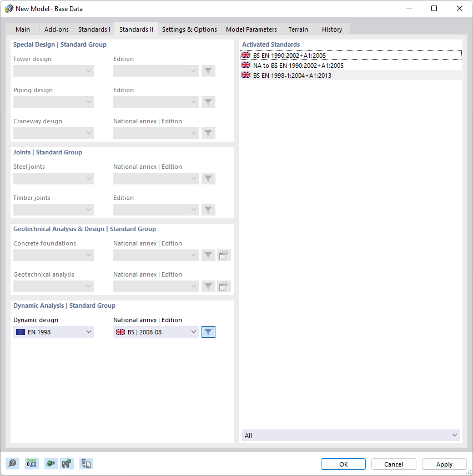Switch to the Add-ons tab
This screenshot has width=473, height=476.
(56, 29)
